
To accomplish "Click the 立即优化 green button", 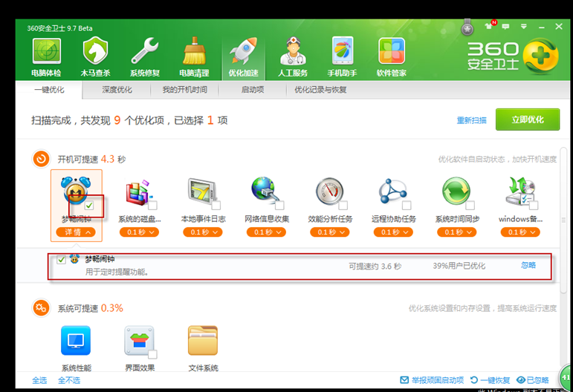I will 528,120.
